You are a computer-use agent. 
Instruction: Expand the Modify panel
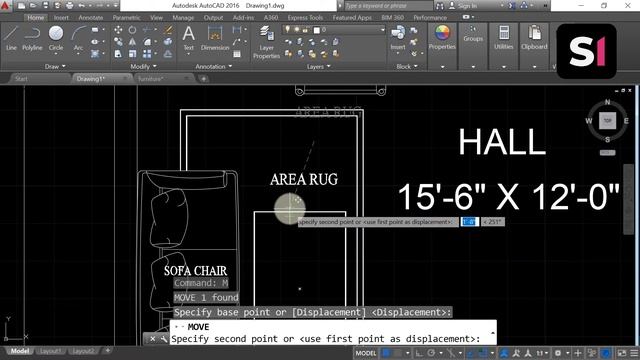[143, 67]
